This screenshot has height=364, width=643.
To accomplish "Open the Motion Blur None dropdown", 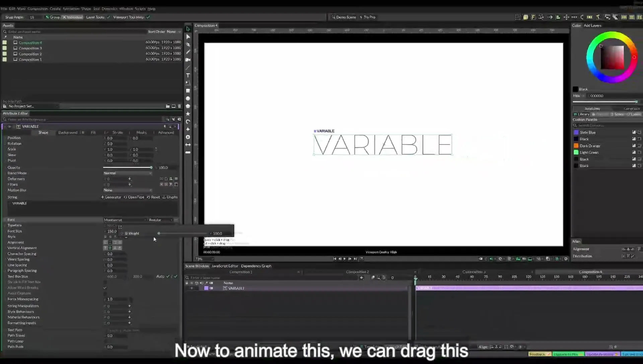I will point(127,190).
